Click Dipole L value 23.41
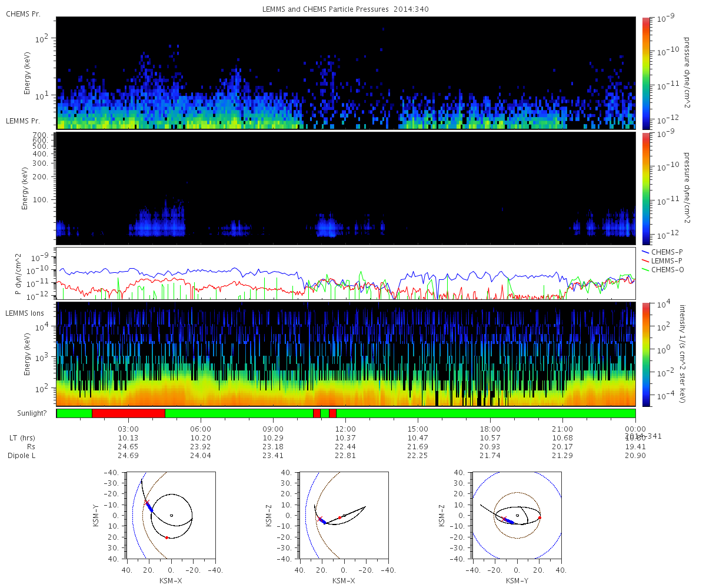Image resolution: width=706 pixels, height=588 pixels. pos(273,456)
